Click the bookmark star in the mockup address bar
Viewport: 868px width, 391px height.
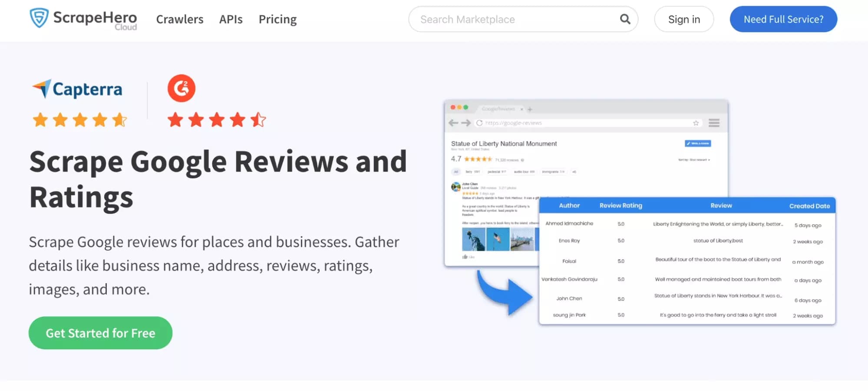pyautogui.click(x=696, y=123)
